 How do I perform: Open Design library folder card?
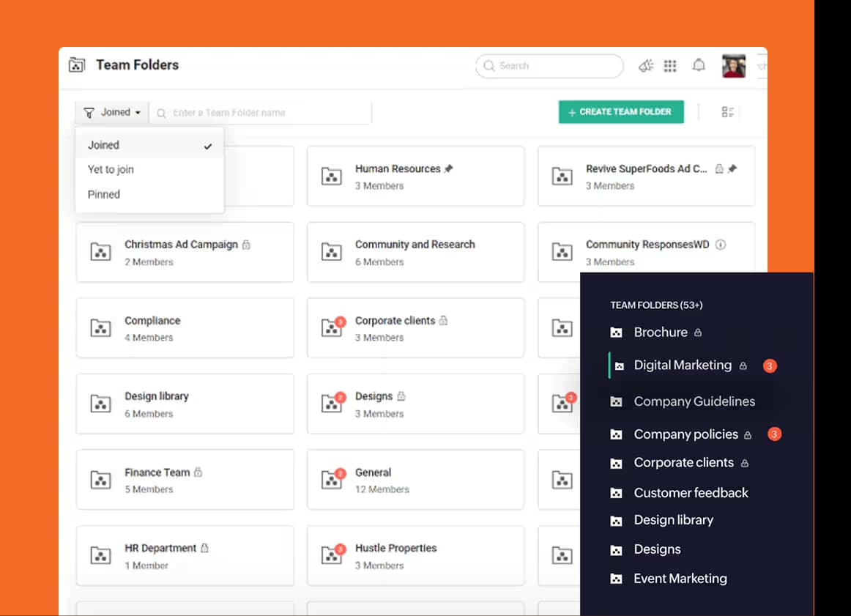coord(185,404)
